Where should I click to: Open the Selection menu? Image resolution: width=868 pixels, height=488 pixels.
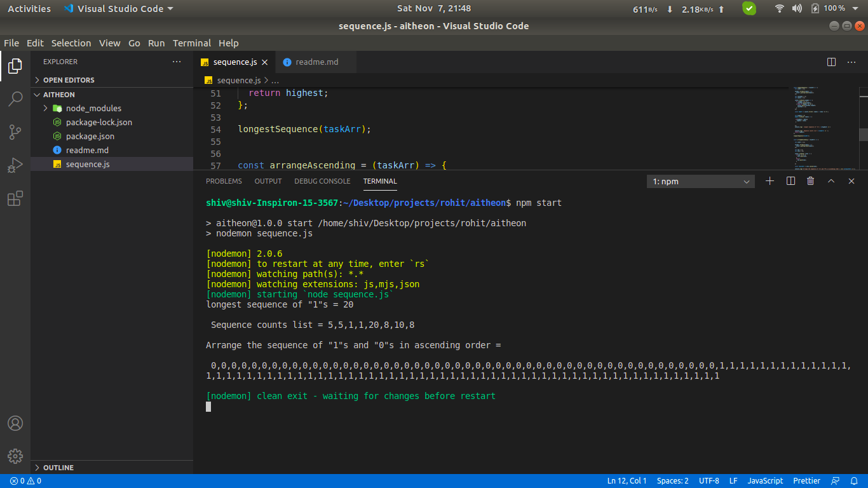[x=71, y=43]
